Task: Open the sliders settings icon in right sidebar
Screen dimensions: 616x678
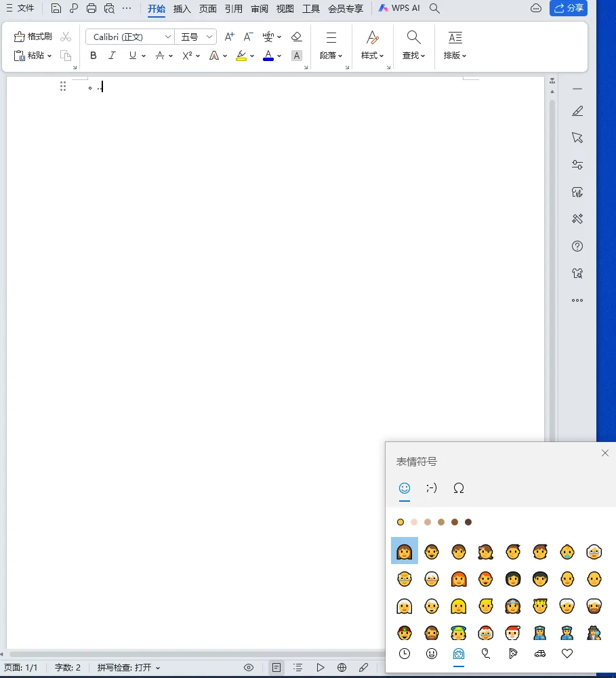Action: tap(577, 165)
